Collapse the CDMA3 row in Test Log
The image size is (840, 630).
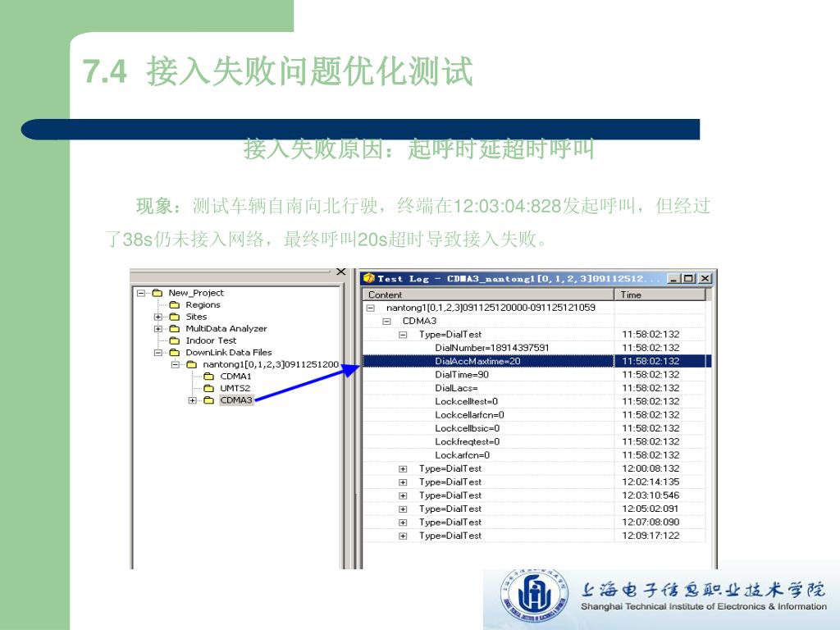(386, 322)
